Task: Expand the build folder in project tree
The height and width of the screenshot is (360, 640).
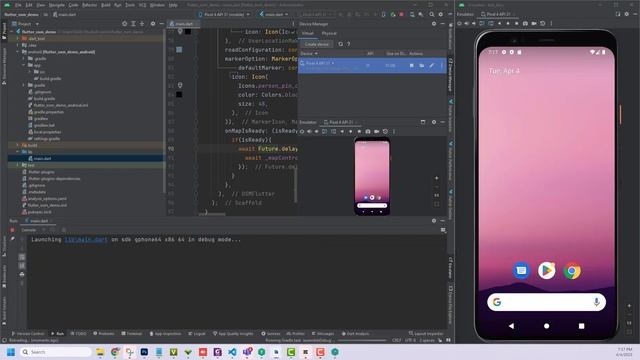Action: click(18, 145)
